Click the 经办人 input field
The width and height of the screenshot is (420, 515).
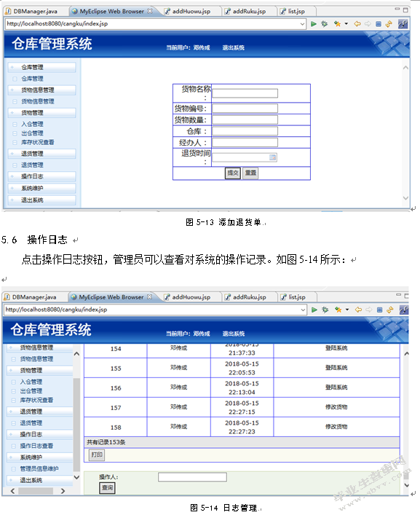click(245, 142)
